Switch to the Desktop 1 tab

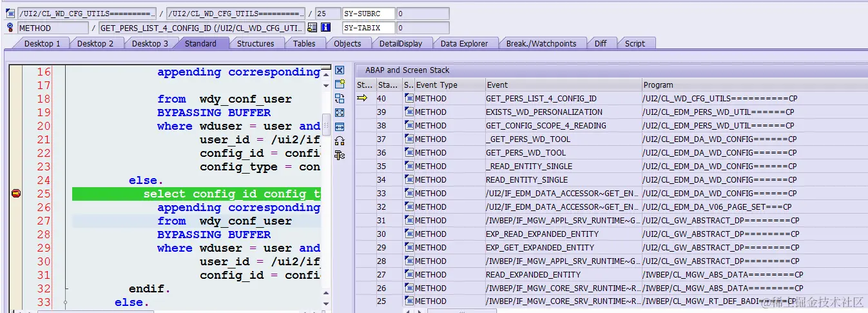pos(43,43)
